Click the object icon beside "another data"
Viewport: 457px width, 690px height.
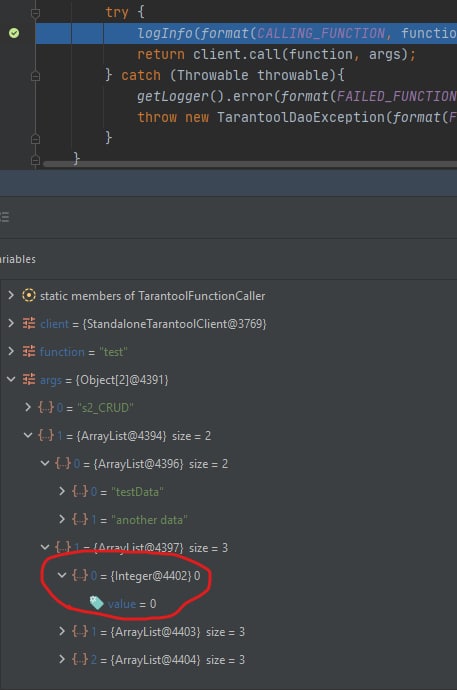tap(80, 520)
